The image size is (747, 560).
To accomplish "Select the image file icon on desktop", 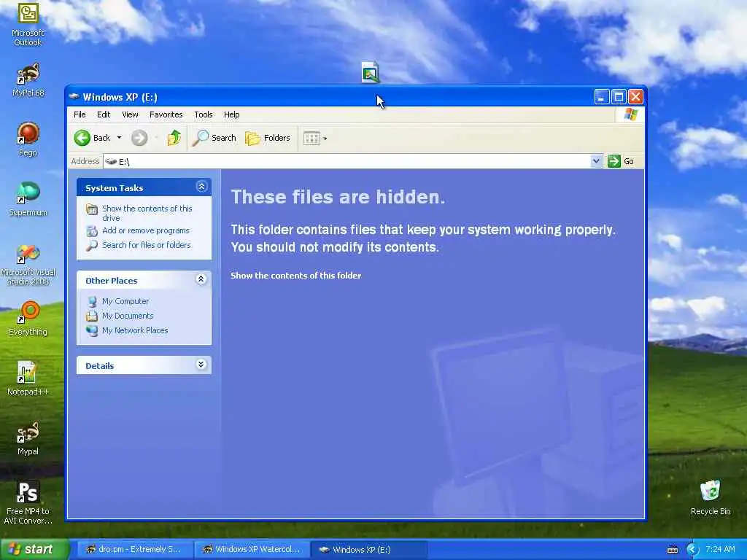I will 370,72.
